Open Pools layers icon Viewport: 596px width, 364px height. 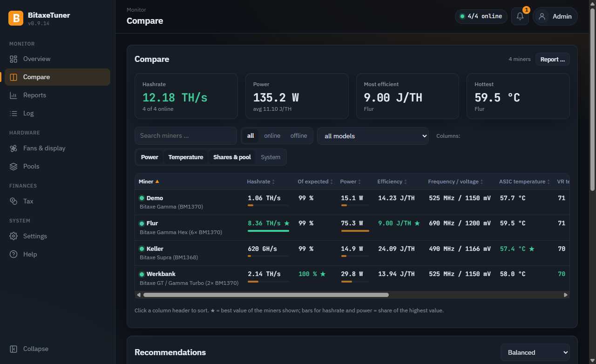click(14, 166)
